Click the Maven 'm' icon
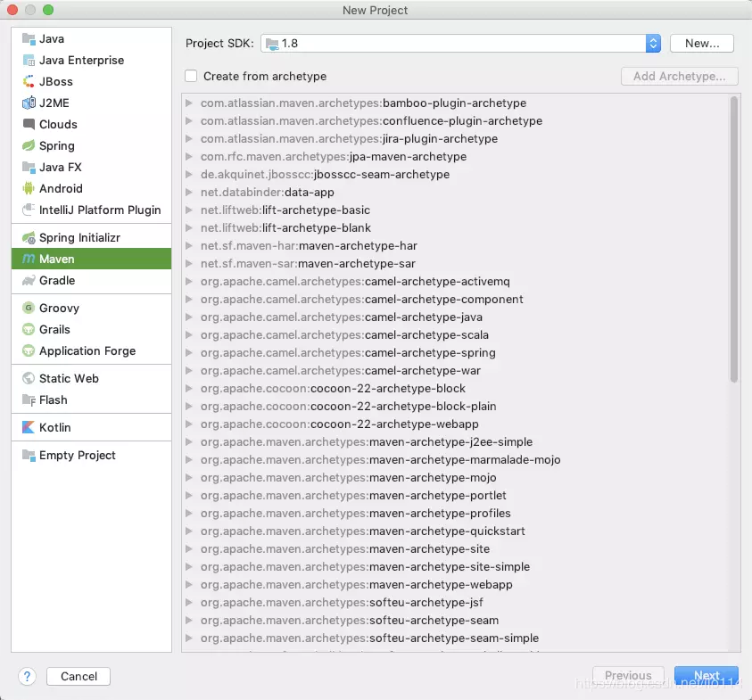 pos(29,259)
